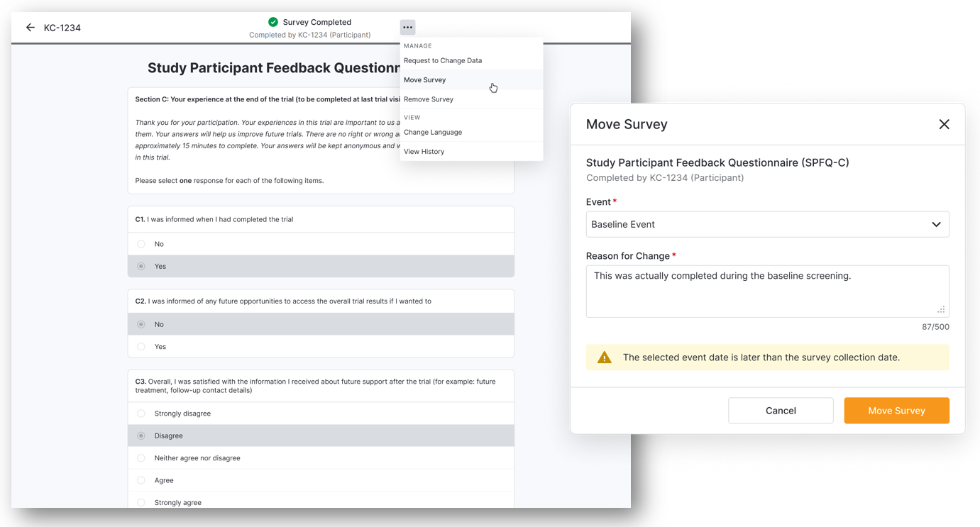The width and height of the screenshot is (980, 527).
Task: Click the Reason for Change resize handle
Action: pos(941,309)
